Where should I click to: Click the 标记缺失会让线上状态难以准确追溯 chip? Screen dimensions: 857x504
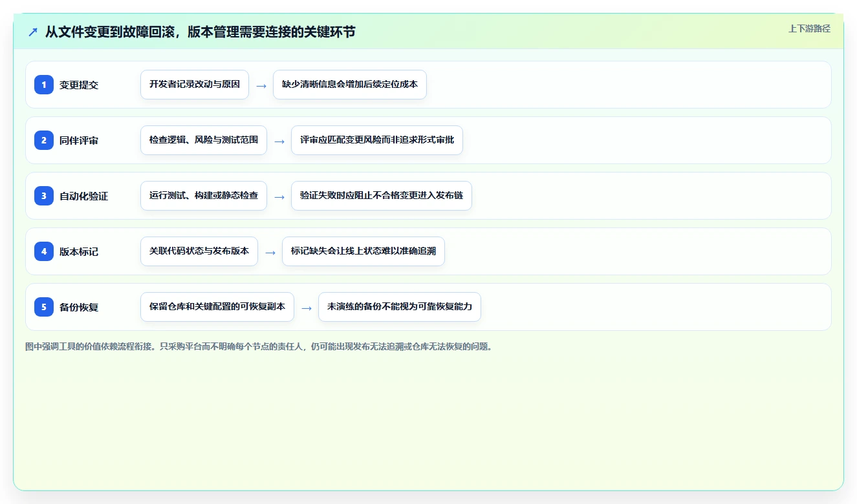tap(363, 251)
